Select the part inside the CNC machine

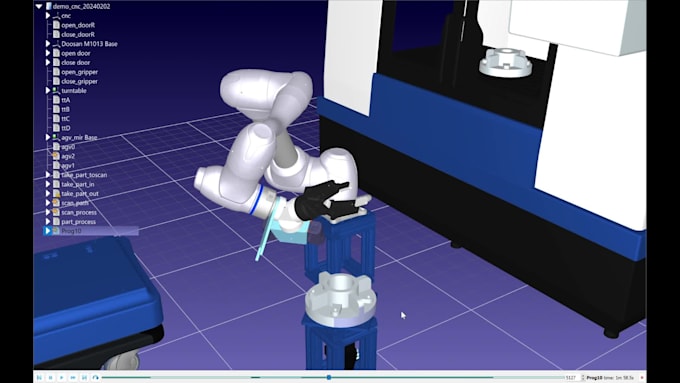(505, 63)
